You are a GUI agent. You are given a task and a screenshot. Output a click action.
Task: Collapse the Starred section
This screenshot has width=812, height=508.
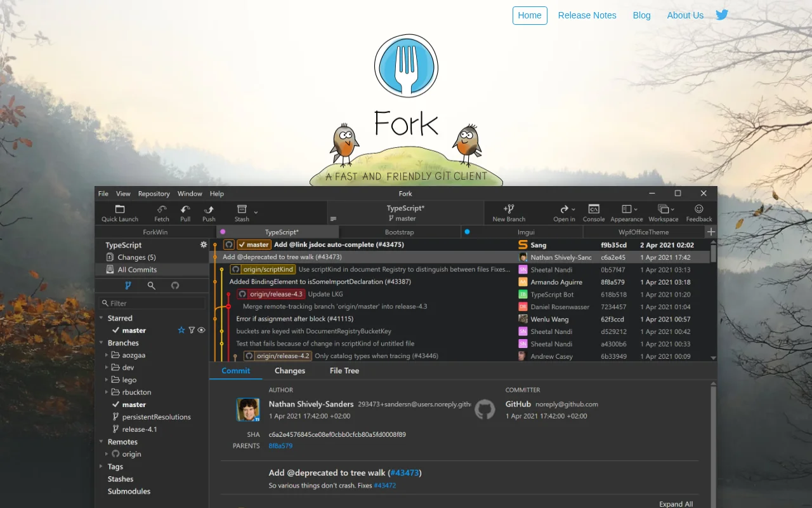tap(101, 318)
